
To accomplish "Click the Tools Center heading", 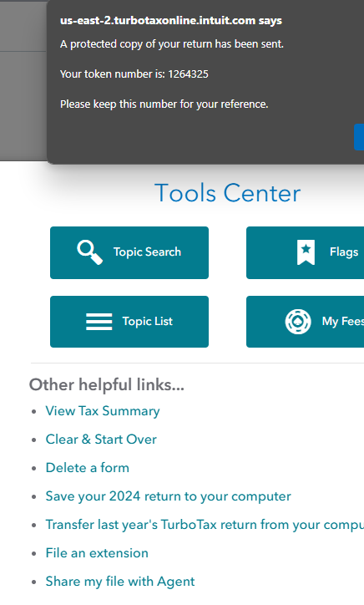I will pos(227,193).
